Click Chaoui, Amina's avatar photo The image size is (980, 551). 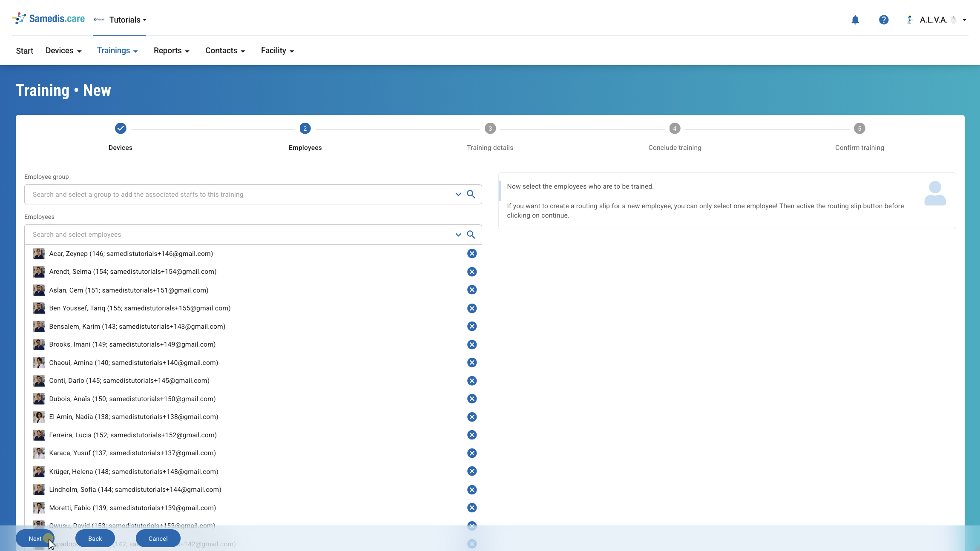[39, 363]
